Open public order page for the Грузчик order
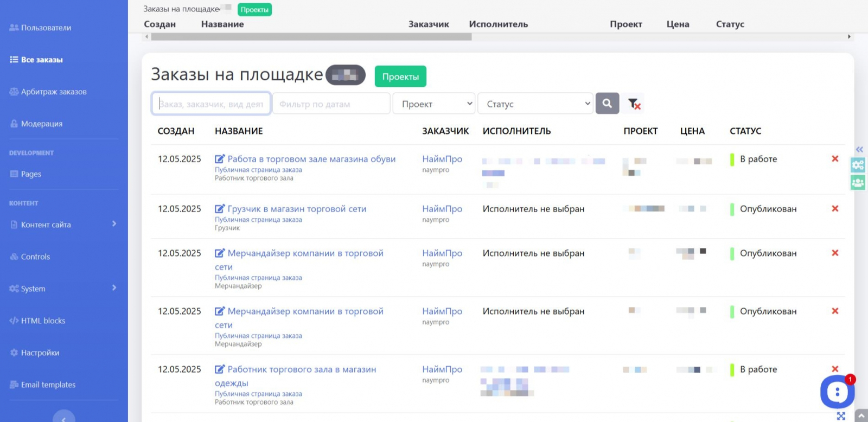This screenshot has width=868, height=422. coord(258,220)
